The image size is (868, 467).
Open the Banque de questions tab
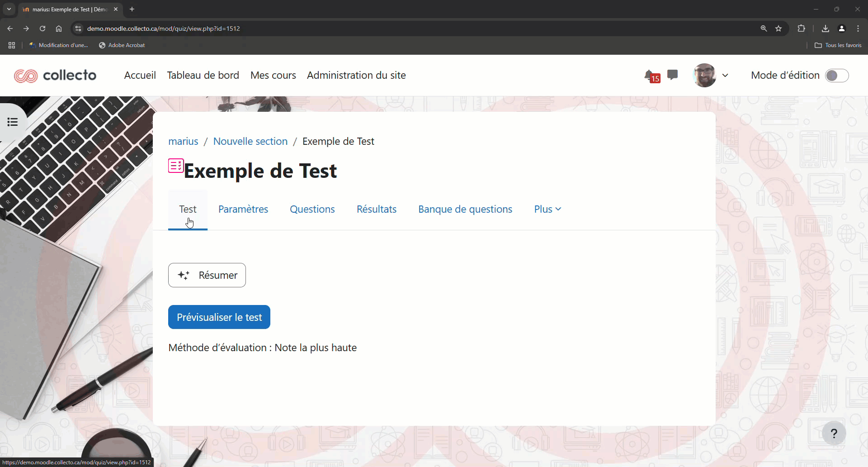click(465, 210)
